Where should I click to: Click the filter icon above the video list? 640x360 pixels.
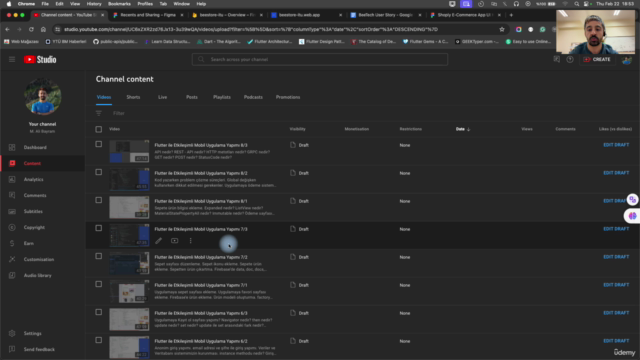(99, 113)
